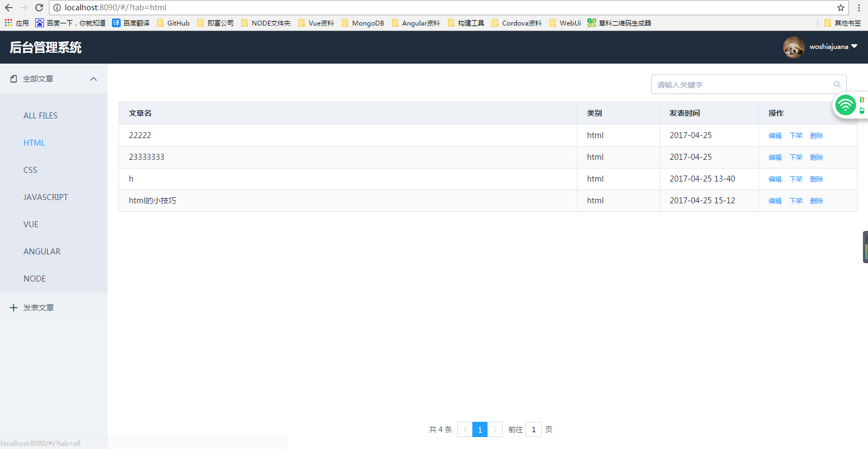Click 编辑 for article 23333333
The image size is (868, 449).
tap(775, 158)
